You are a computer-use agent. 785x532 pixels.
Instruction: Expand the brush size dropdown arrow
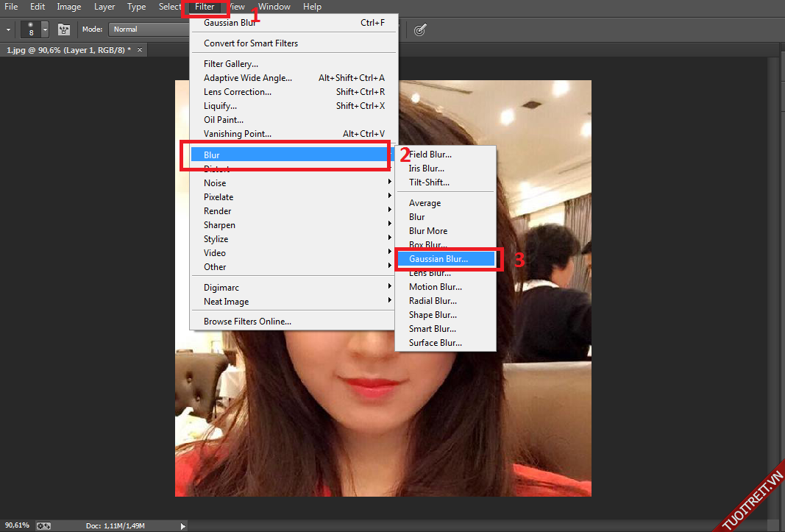point(45,29)
